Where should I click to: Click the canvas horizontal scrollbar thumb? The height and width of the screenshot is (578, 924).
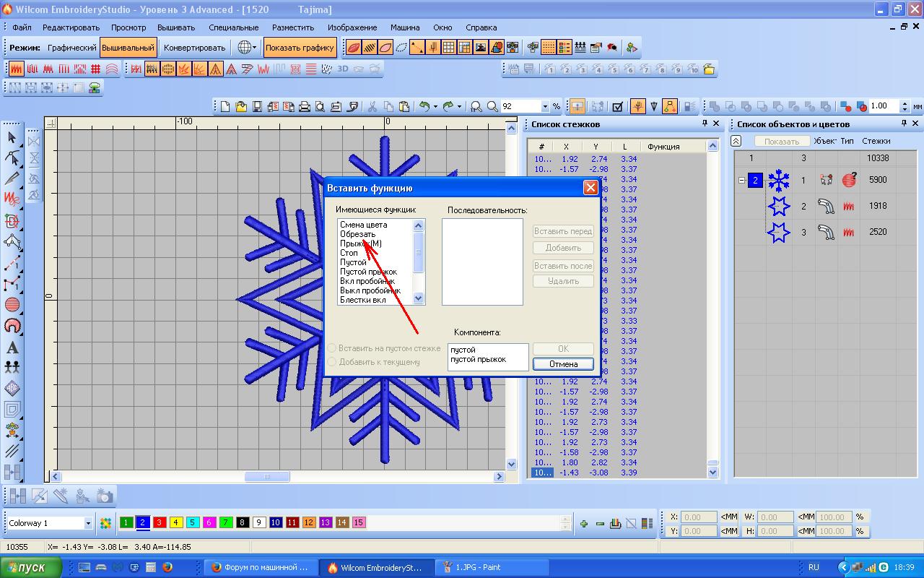point(267,477)
